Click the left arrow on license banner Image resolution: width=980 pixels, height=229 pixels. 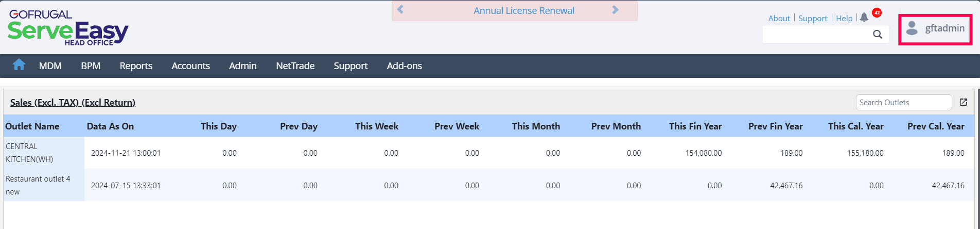(400, 10)
